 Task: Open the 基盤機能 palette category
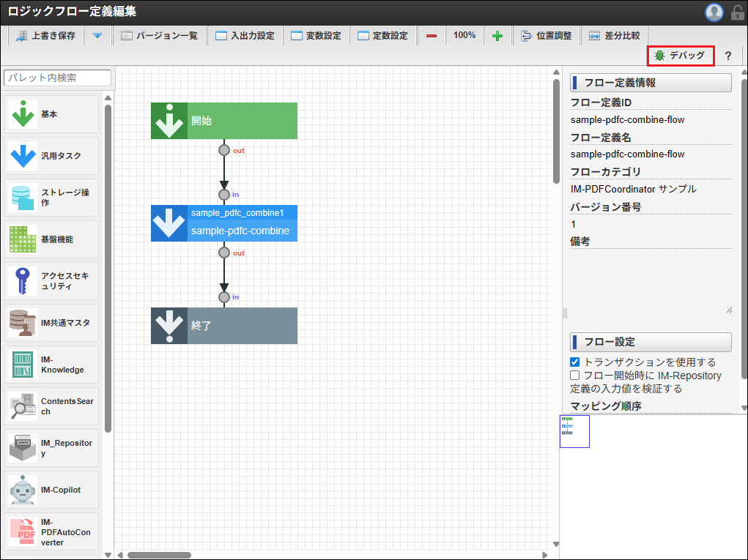pos(51,239)
